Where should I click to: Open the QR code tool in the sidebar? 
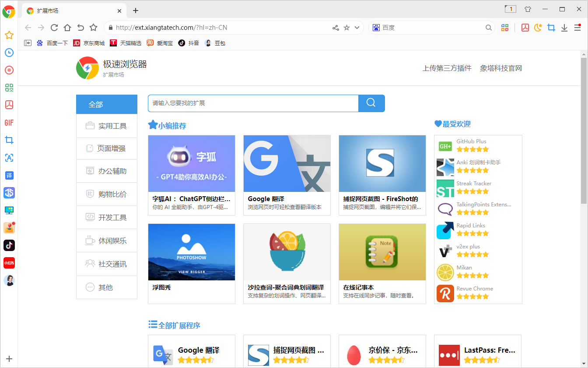pos(9,88)
